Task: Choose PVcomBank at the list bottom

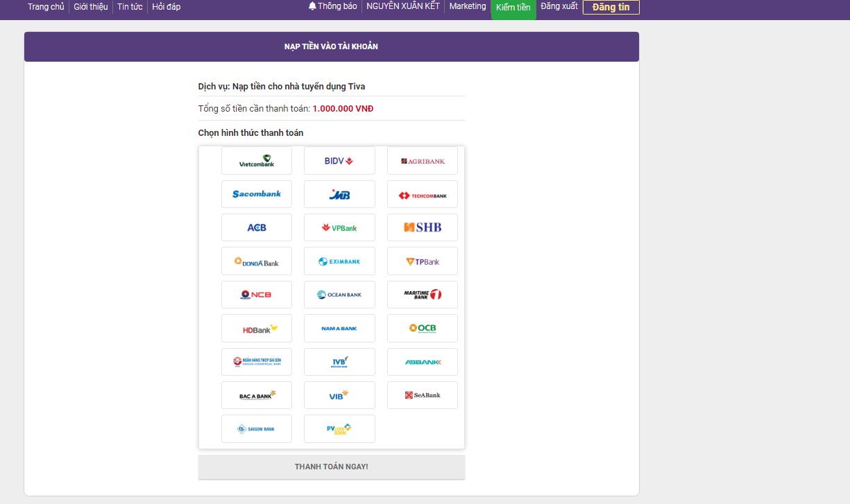Action: click(339, 429)
